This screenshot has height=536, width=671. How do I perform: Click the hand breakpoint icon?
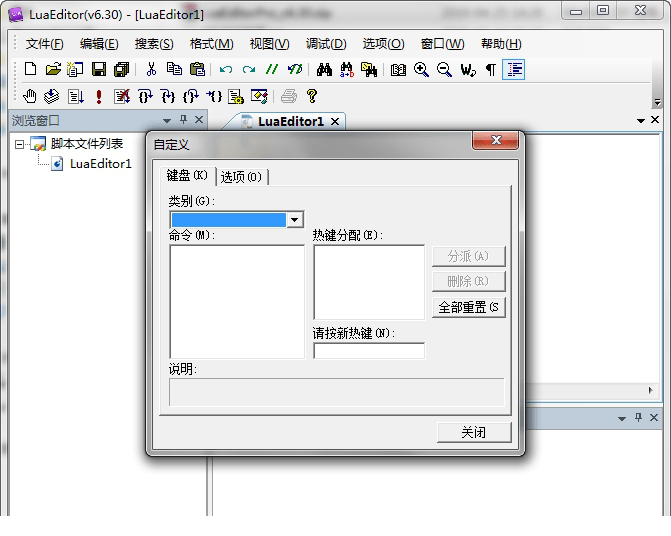coord(30,96)
